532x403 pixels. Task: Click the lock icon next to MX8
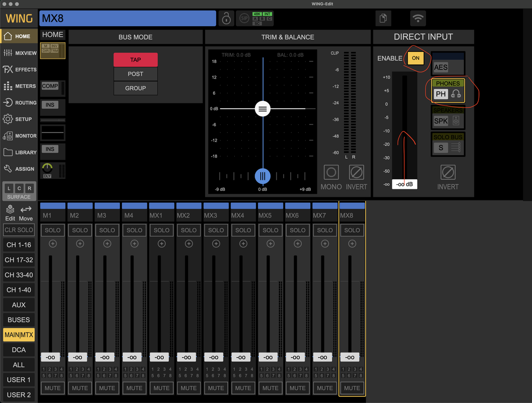(x=226, y=18)
